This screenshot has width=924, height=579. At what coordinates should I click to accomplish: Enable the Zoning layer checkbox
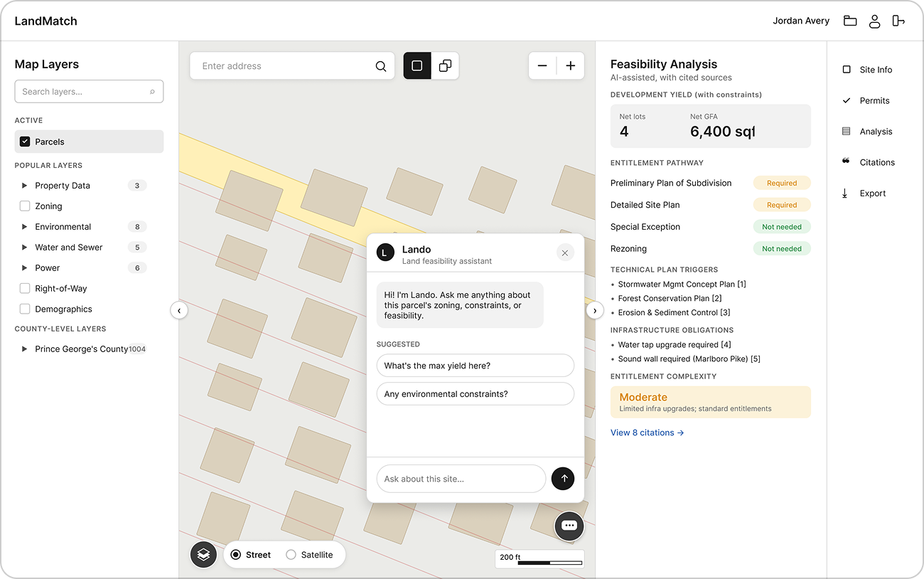click(25, 206)
